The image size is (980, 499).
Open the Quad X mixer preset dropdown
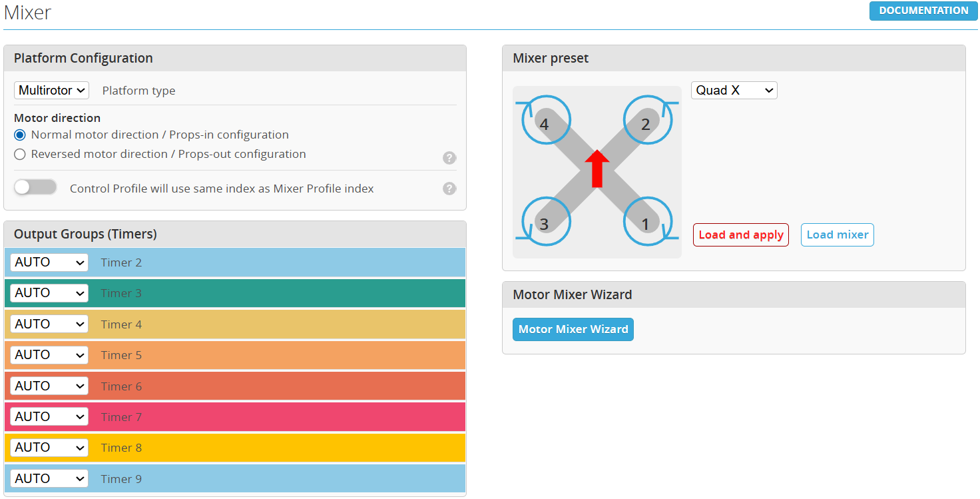coord(734,90)
